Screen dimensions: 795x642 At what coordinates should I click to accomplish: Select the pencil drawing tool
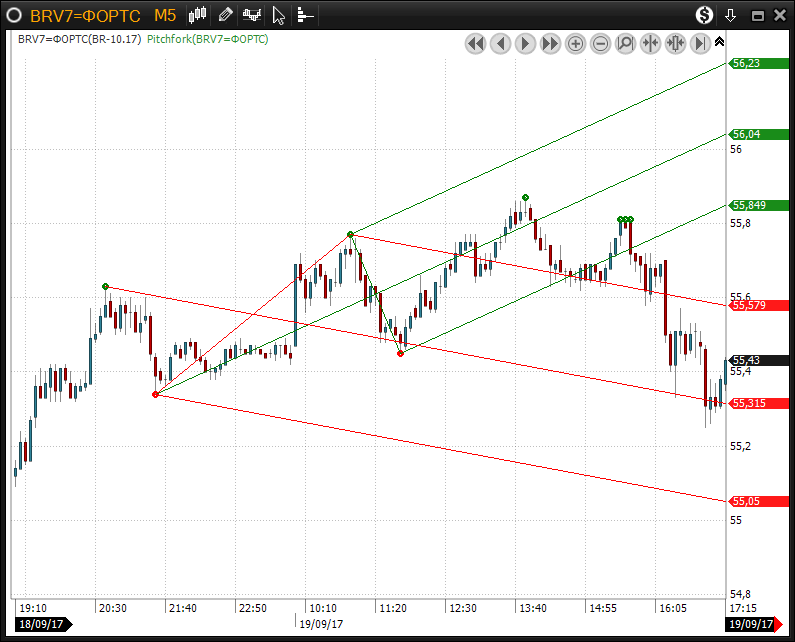225,15
